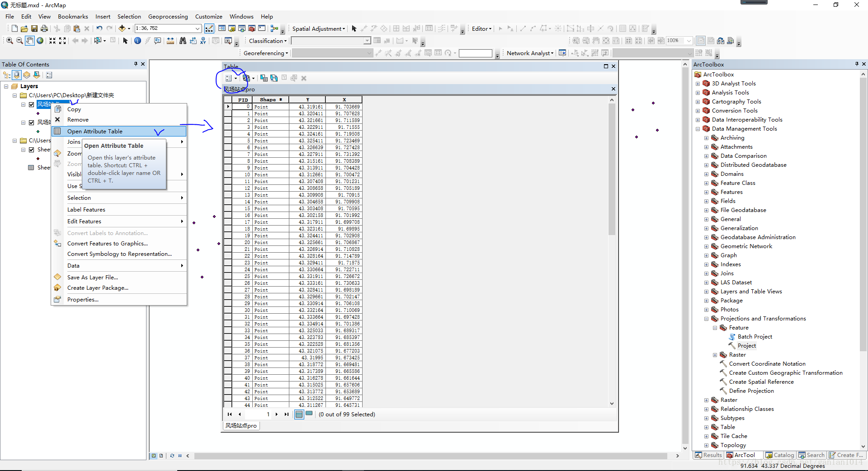Open the Python window icon
Viewport: 868px width, 471px height.
click(x=262, y=28)
